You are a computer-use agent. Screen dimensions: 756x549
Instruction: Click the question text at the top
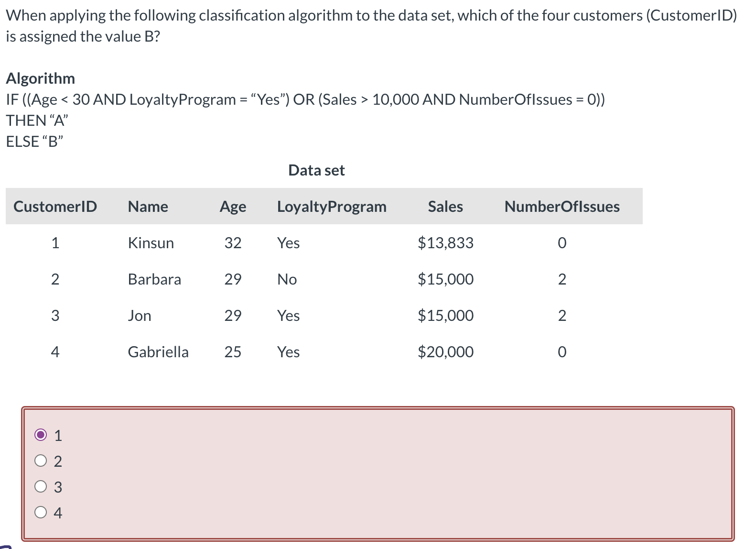pyautogui.click(x=335, y=24)
